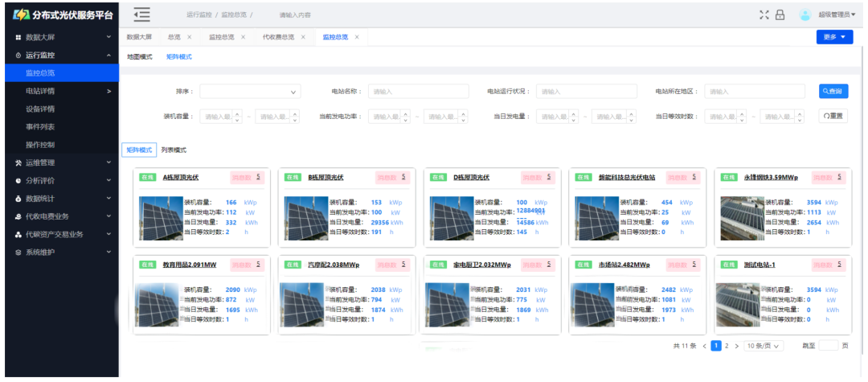The image size is (868, 382).
Task: Click the pagination total '共 11 条'
Action: 684,346
